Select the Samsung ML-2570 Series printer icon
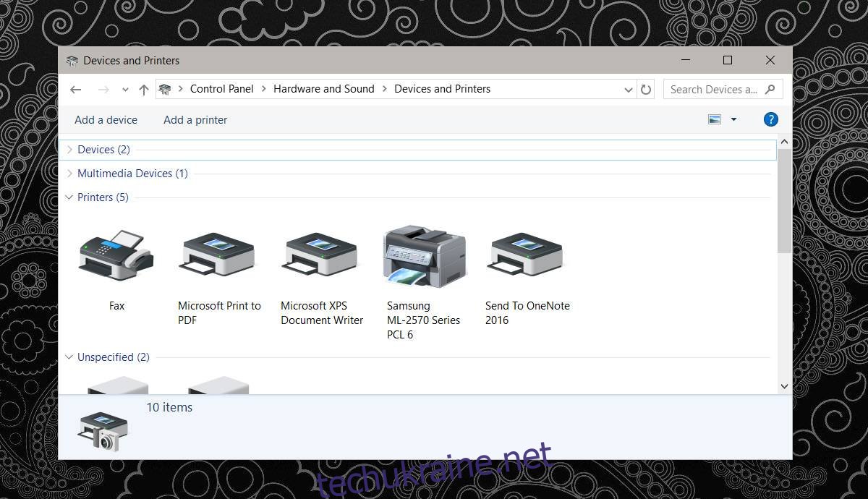 pos(425,257)
